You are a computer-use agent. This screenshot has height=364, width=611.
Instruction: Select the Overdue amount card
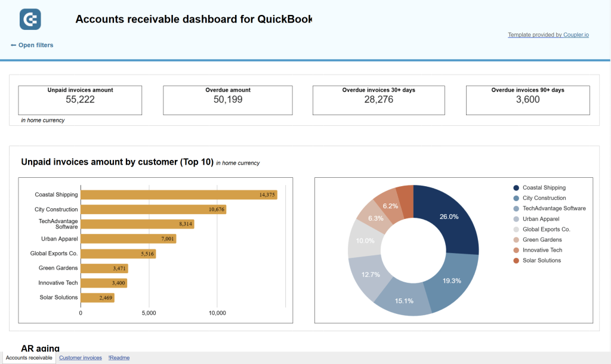(227, 100)
